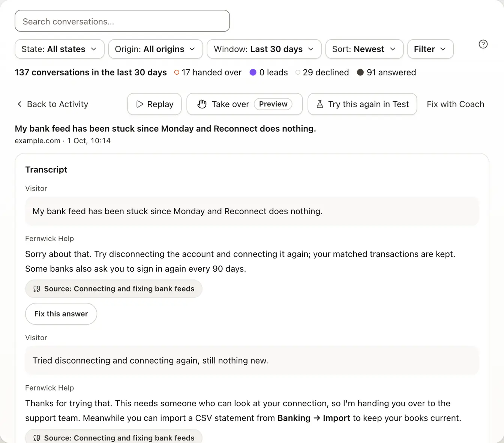Click the conversation title about stuck bank feed
Viewport: 504px width, 443px height.
(x=165, y=129)
